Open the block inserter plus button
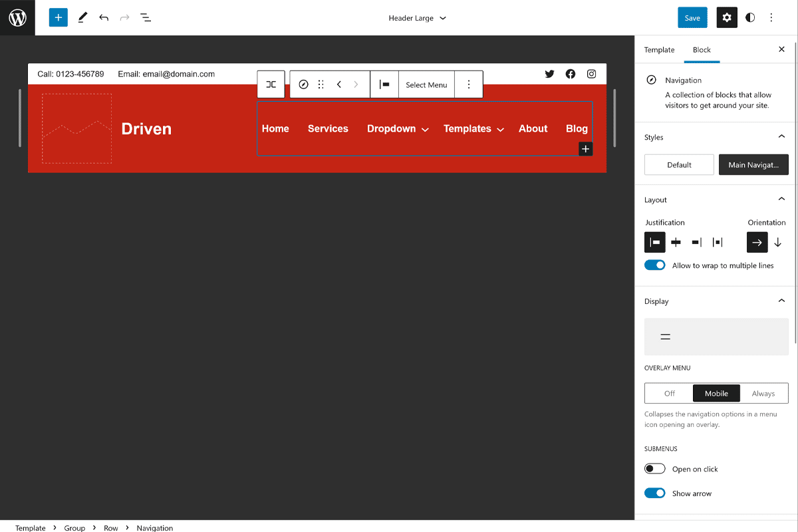 tap(59, 18)
